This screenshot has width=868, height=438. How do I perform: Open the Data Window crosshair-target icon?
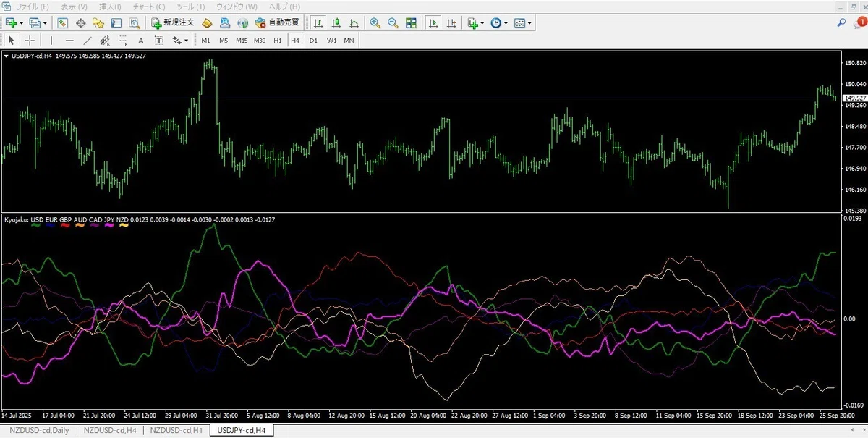point(81,23)
